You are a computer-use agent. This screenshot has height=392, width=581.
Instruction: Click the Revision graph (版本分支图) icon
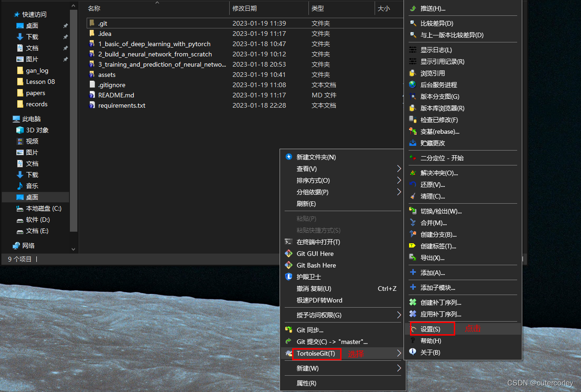413,96
